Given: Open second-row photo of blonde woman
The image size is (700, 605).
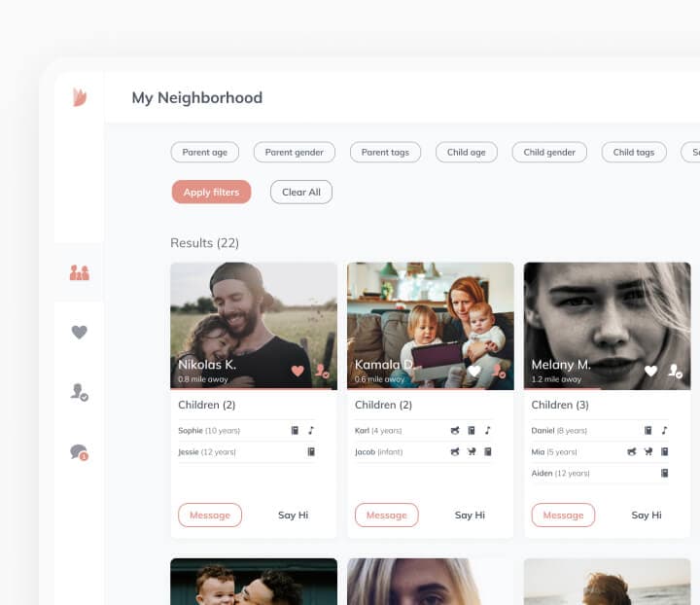Looking at the screenshot, I should pos(431,582).
